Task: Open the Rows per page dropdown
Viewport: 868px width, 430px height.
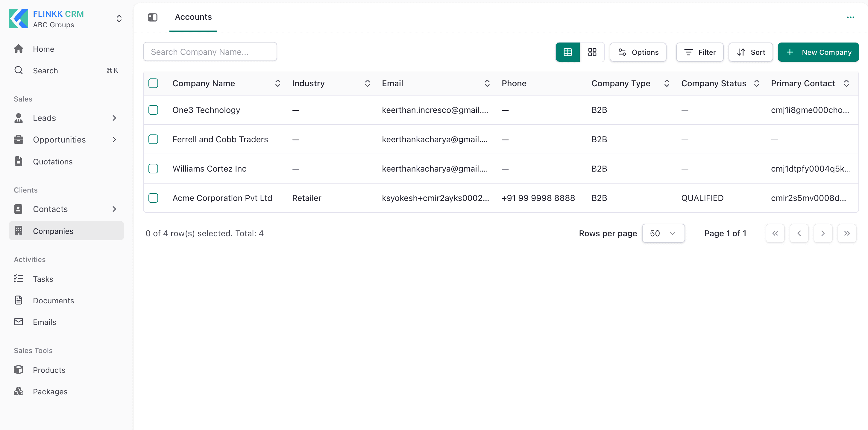Action: pyautogui.click(x=663, y=233)
